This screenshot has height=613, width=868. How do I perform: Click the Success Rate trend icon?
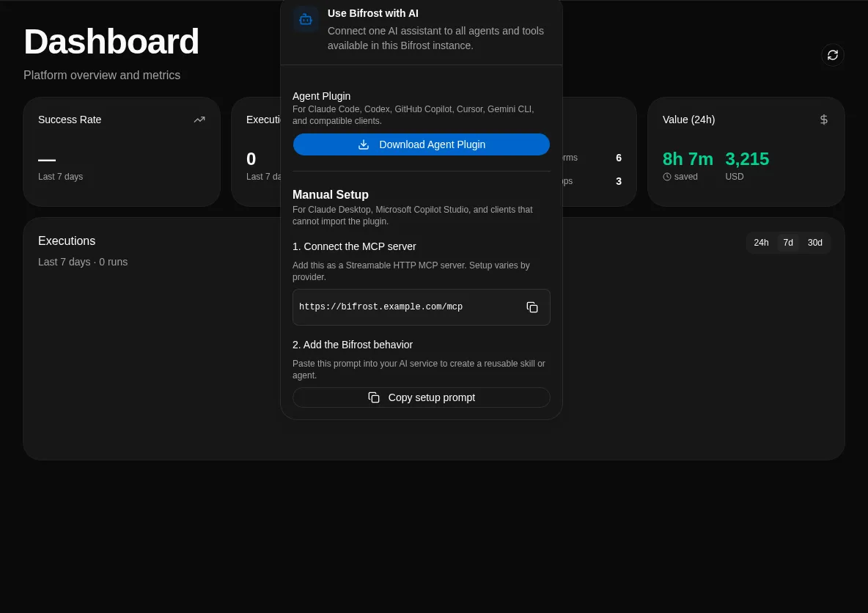click(199, 120)
